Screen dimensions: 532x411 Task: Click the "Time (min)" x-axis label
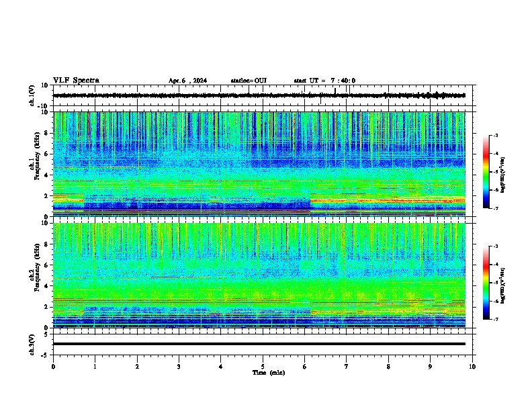269,373
